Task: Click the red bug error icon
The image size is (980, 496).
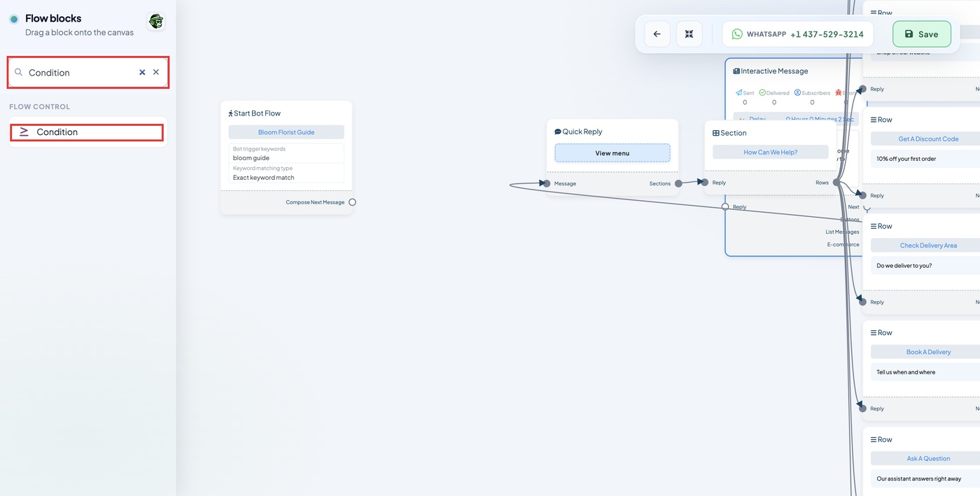Action: click(x=838, y=92)
